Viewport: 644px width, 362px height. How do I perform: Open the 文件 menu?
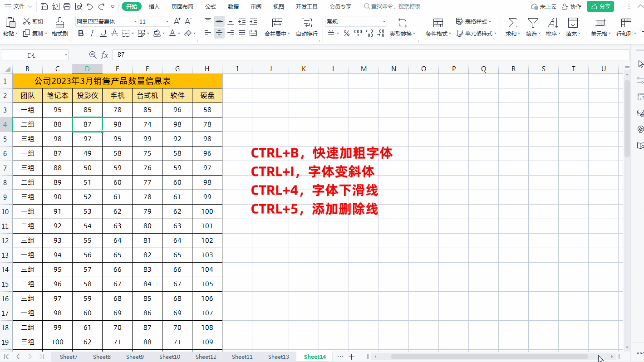[x=19, y=6]
